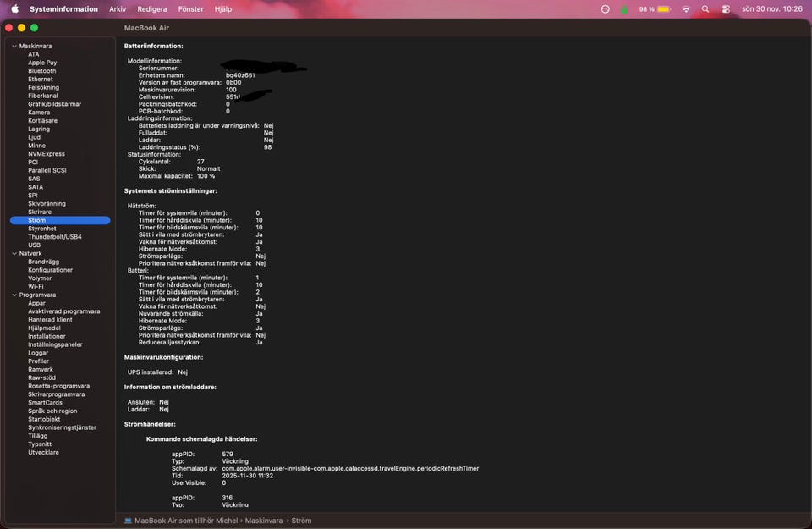Select Konfigurationer under Nätverk

coord(50,270)
